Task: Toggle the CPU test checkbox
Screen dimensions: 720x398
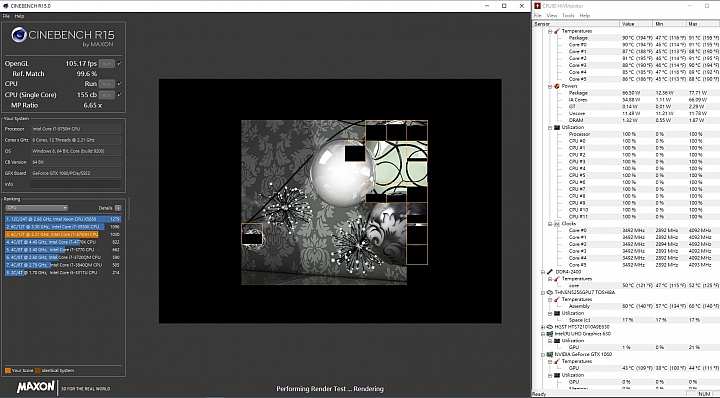Action: [119, 84]
